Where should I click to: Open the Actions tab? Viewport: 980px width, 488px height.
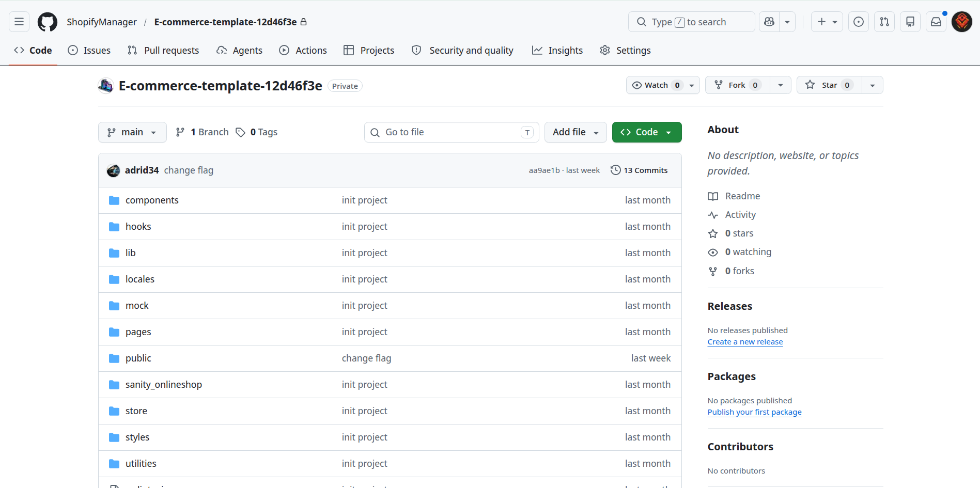pyautogui.click(x=303, y=50)
